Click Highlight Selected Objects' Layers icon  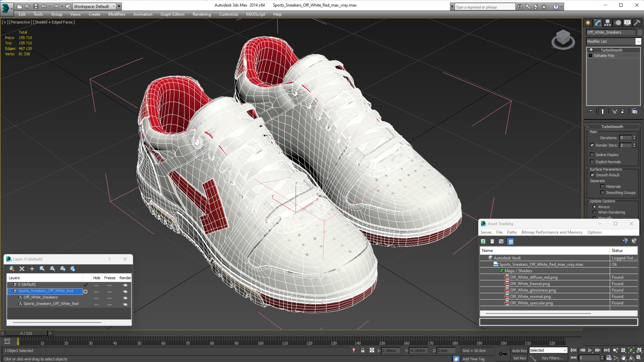click(x=52, y=269)
